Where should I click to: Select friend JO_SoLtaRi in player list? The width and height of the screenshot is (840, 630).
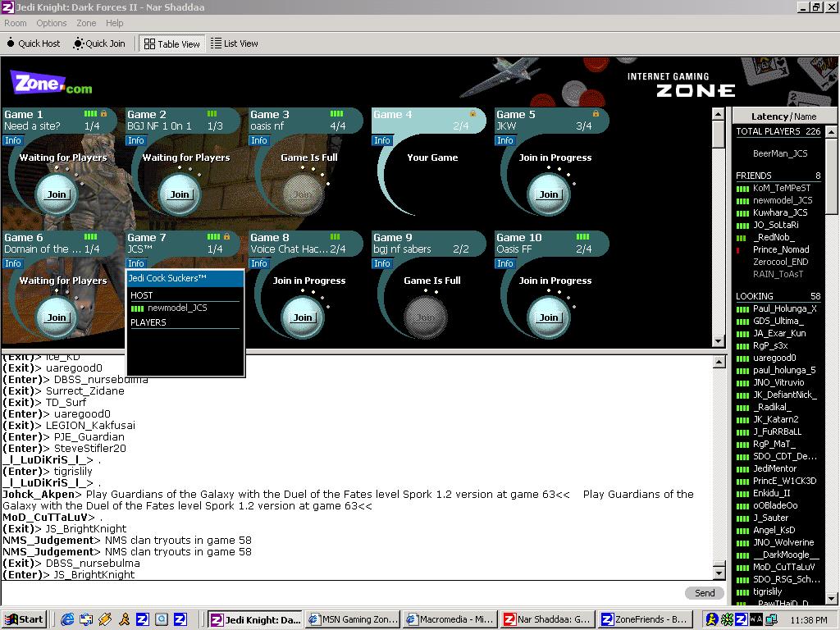(x=776, y=225)
